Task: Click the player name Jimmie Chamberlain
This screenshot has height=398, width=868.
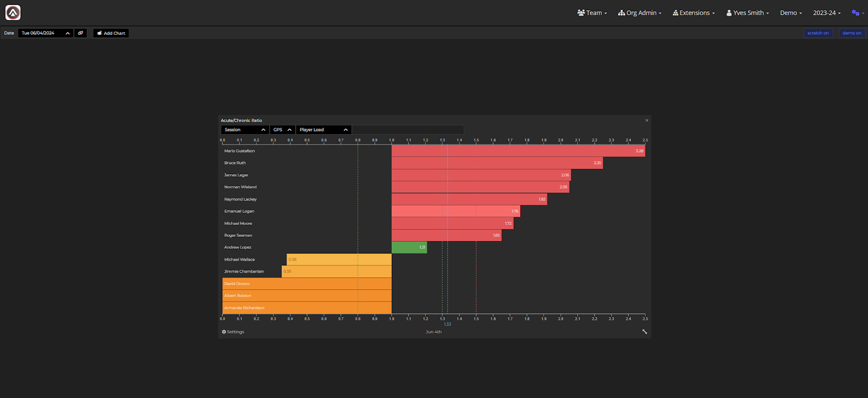Action: [x=244, y=271]
